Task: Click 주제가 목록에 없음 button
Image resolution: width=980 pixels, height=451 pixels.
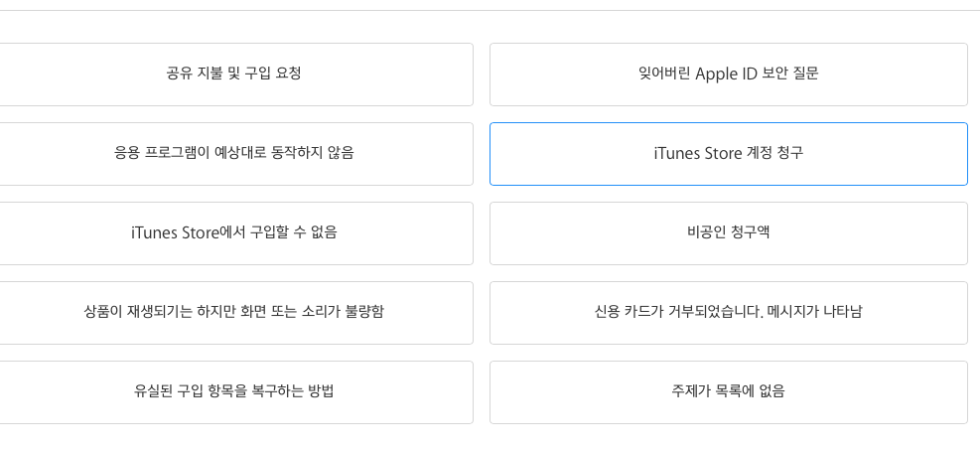Action: click(728, 391)
